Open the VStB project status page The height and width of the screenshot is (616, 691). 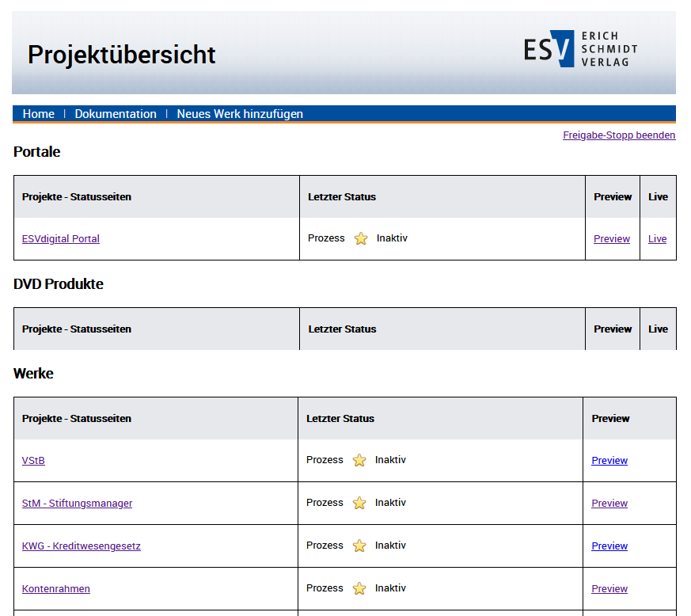tap(33, 460)
